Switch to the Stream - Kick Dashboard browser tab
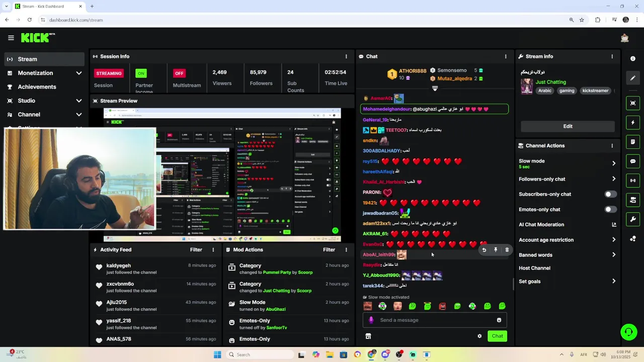This screenshot has width=644, height=362. coord(49,7)
